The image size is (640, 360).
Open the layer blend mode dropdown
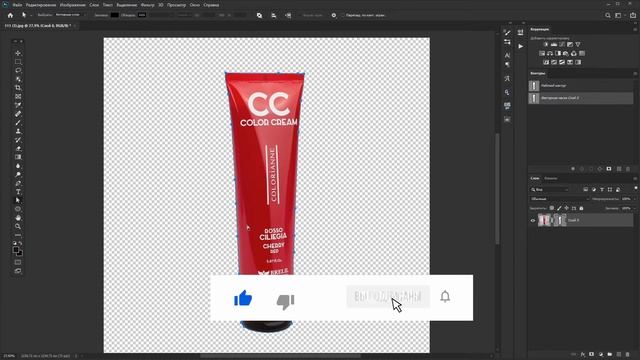(x=559, y=199)
